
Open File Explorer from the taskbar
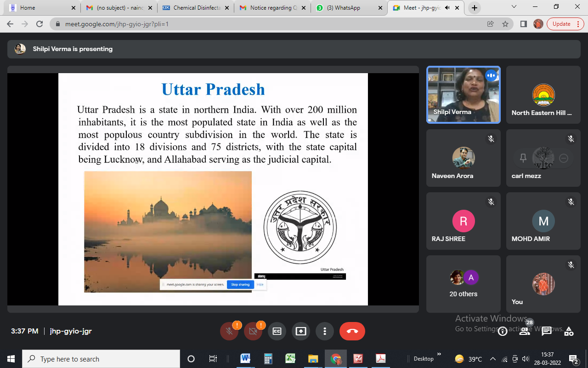(x=313, y=359)
